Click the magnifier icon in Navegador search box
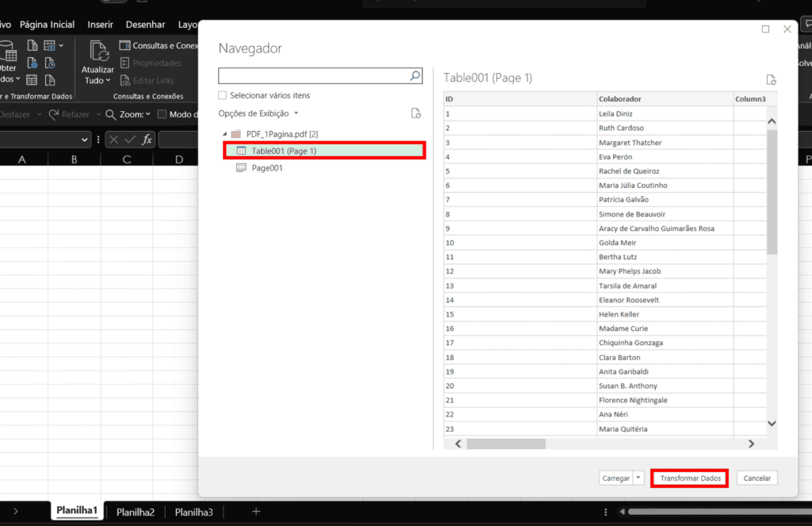Viewport: 812px width, 526px height. [x=415, y=76]
